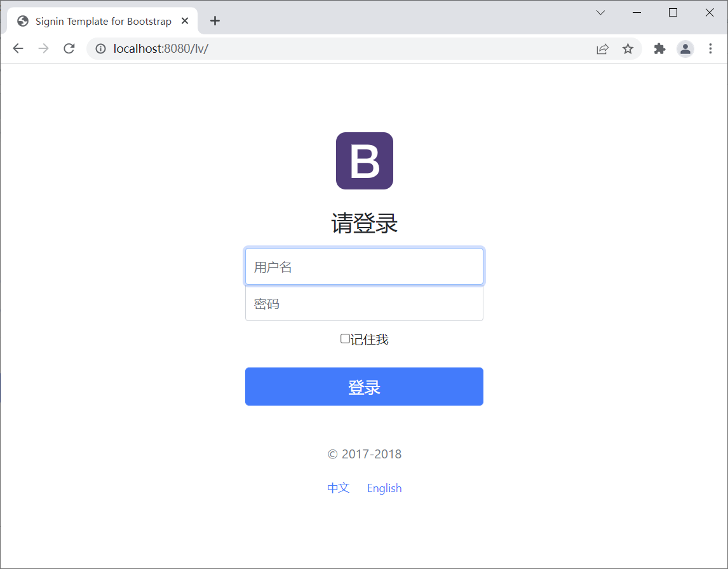Image resolution: width=728 pixels, height=569 pixels.
Task: Maximize the browser window
Action: click(673, 13)
